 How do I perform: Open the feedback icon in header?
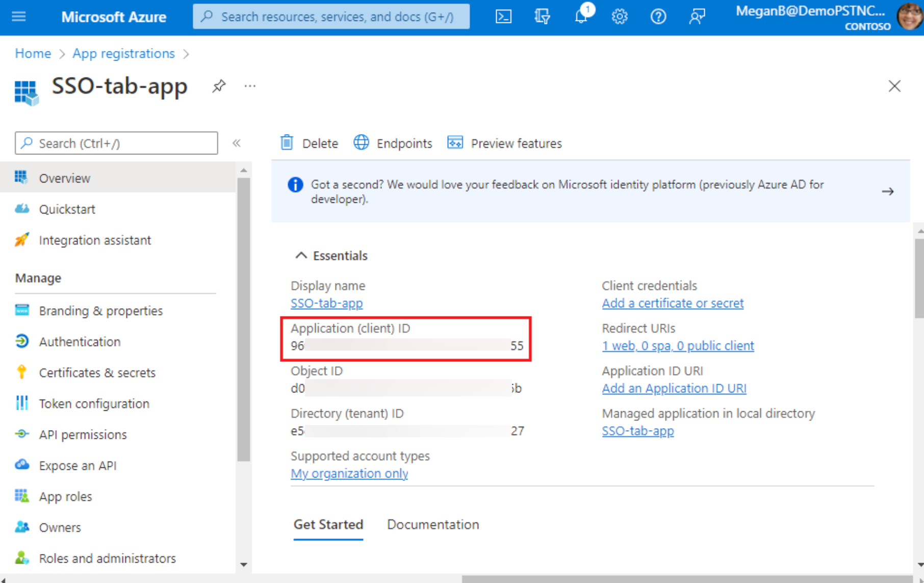pyautogui.click(x=697, y=17)
